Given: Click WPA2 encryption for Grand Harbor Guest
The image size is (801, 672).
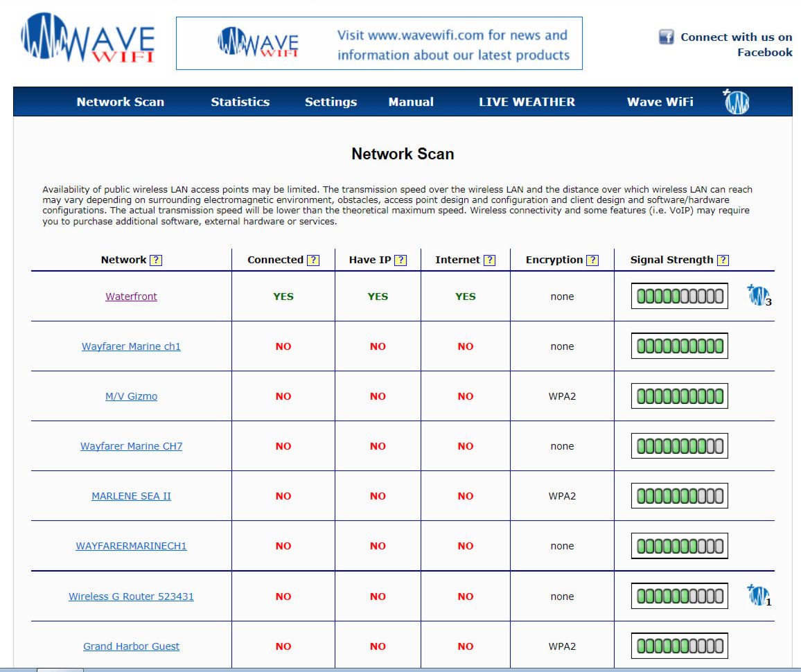Looking at the screenshot, I should pos(562,646).
